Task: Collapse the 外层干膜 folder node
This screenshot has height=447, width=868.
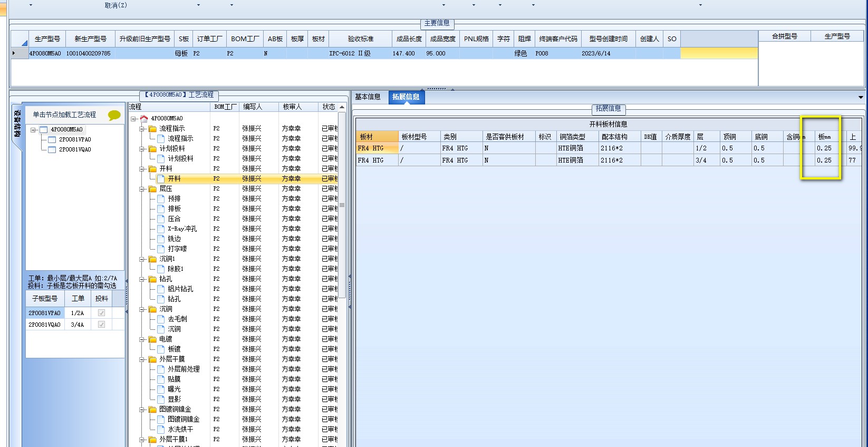Action: pos(142,359)
